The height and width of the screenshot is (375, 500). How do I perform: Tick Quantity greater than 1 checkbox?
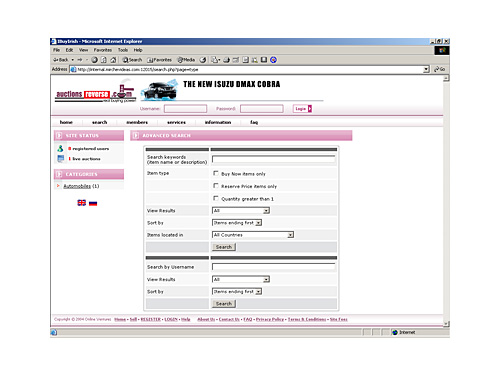coord(216,198)
